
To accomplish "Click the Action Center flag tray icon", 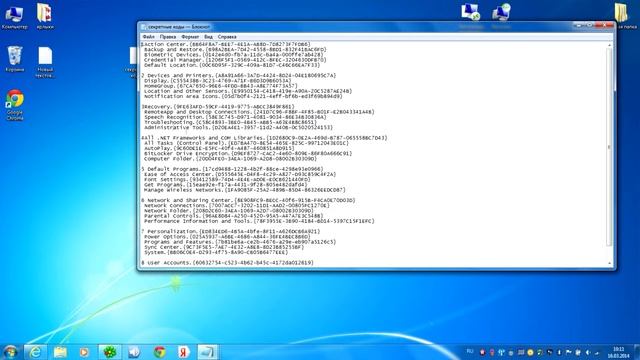I will click(x=569, y=352).
